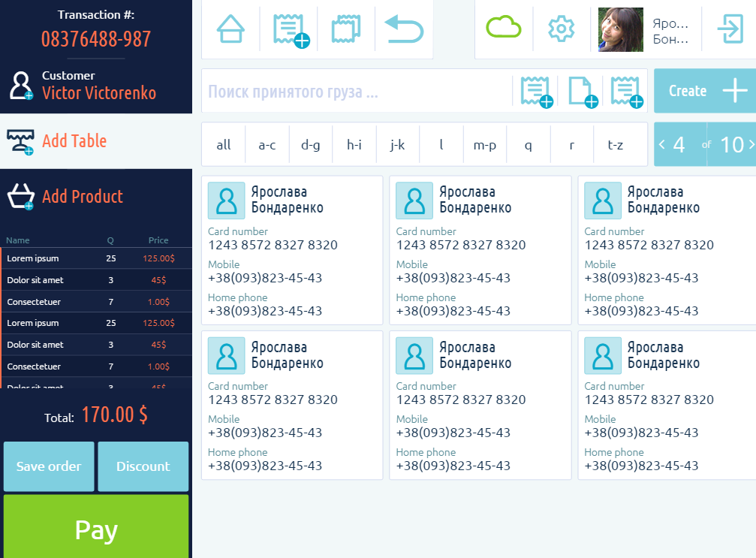The width and height of the screenshot is (756, 558).
Task: Click the back arrow icon
Action: 404,29
